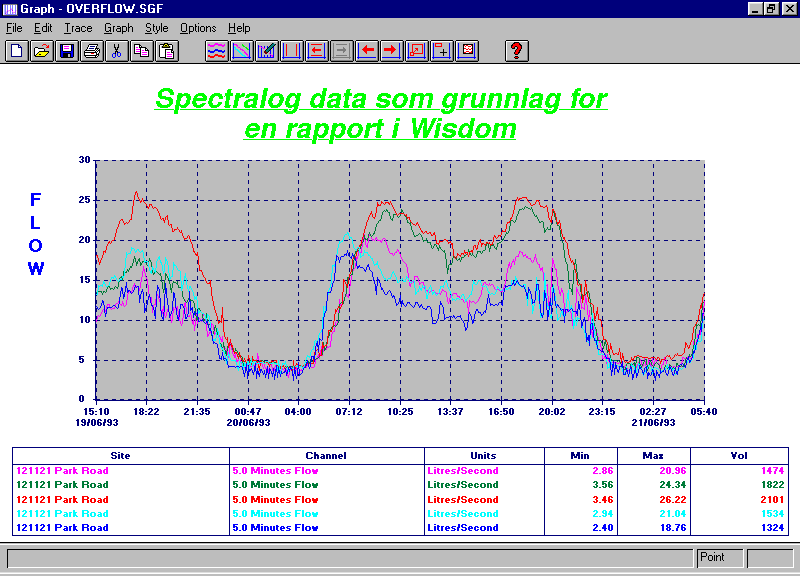Image resolution: width=800 pixels, height=576 pixels.
Task: Click the Channel column header
Action: [x=326, y=456]
